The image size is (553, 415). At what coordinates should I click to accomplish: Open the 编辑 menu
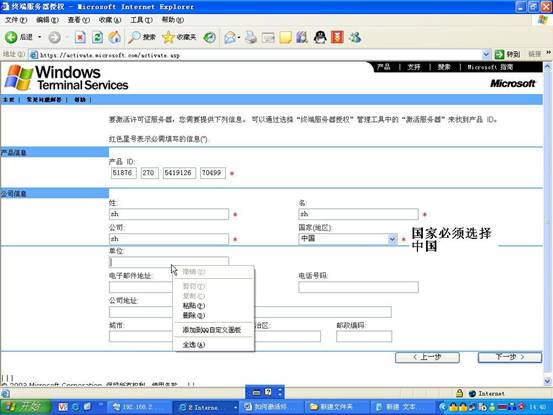click(47, 20)
